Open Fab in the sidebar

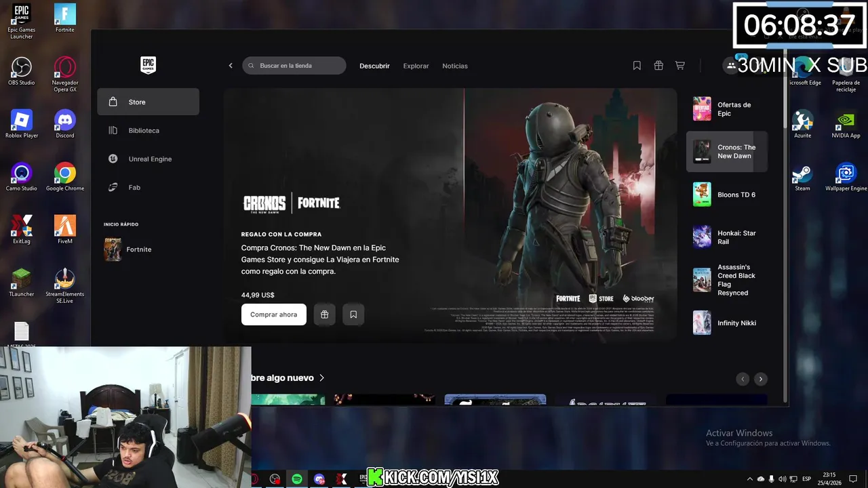click(148, 187)
